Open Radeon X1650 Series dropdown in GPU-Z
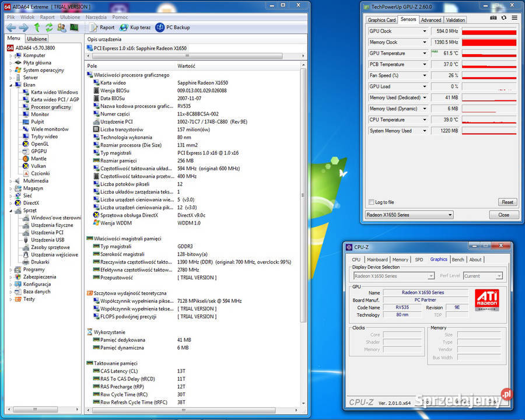Screen dimensions: 525x420 408,215
